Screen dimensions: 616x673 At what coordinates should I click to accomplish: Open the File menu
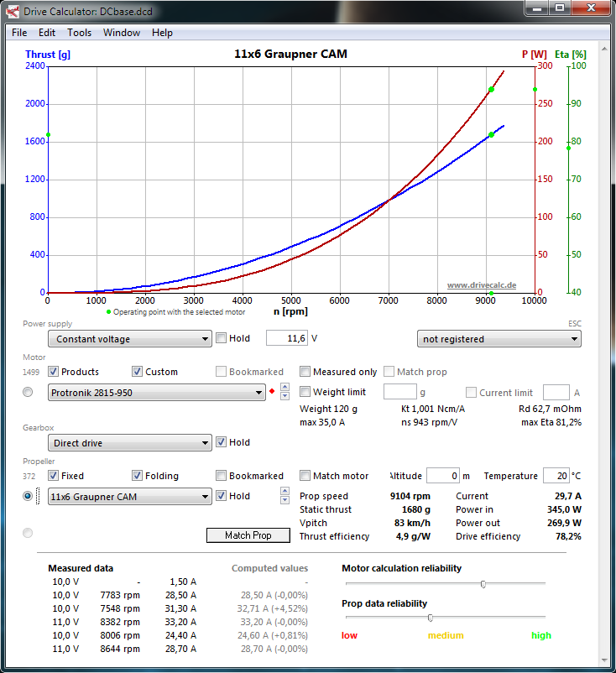click(x=19, y=33)
